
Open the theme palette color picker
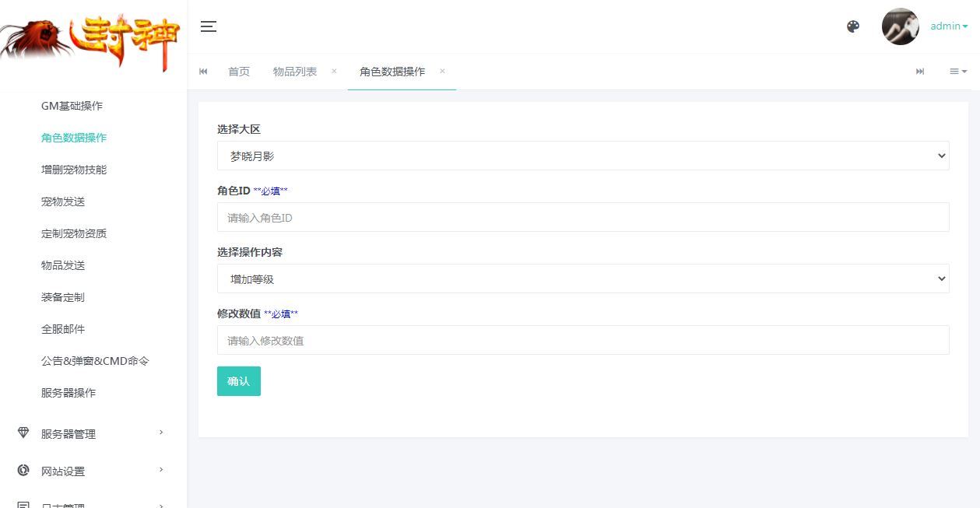click(x=853, y=26)
